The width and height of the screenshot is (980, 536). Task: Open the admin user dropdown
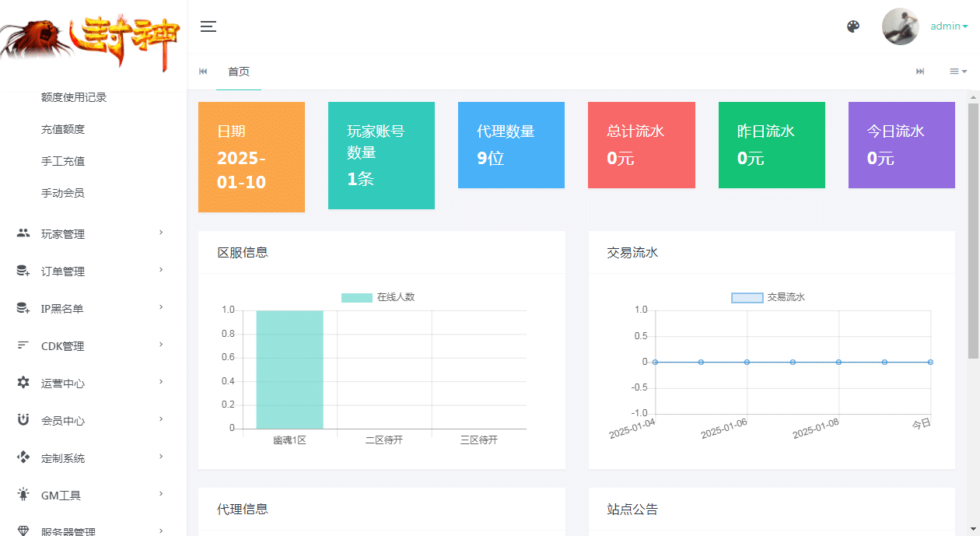point(949,26)
